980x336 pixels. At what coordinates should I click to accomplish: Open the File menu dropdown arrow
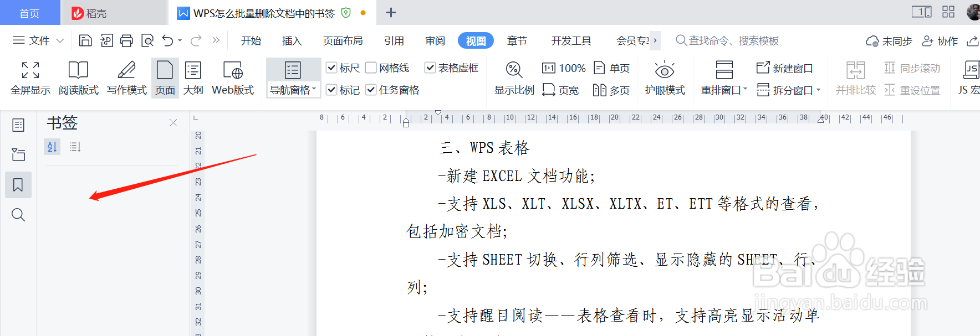tap(60, 41)
